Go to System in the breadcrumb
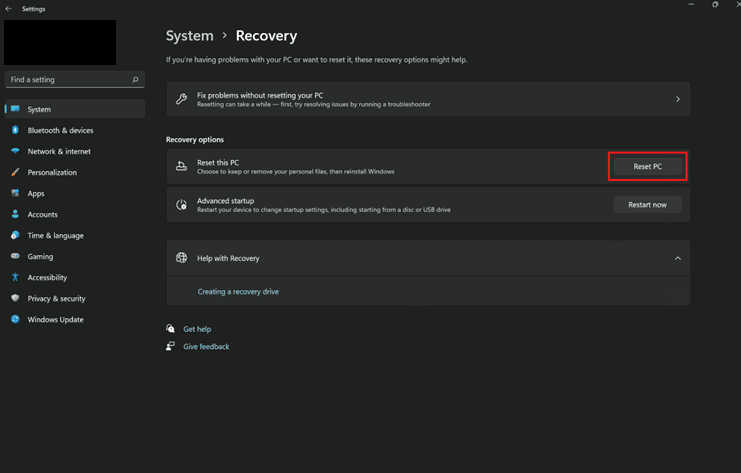 pos(190,36)
